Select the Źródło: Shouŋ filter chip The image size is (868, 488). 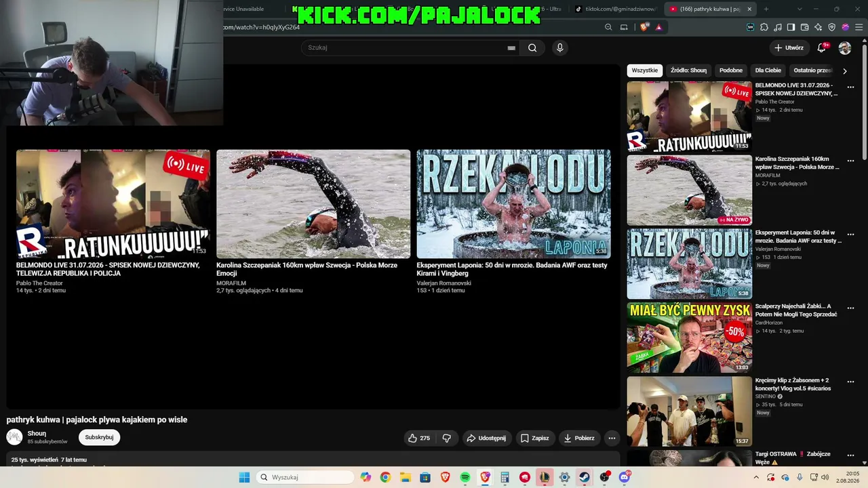click(x=688, y=70)
